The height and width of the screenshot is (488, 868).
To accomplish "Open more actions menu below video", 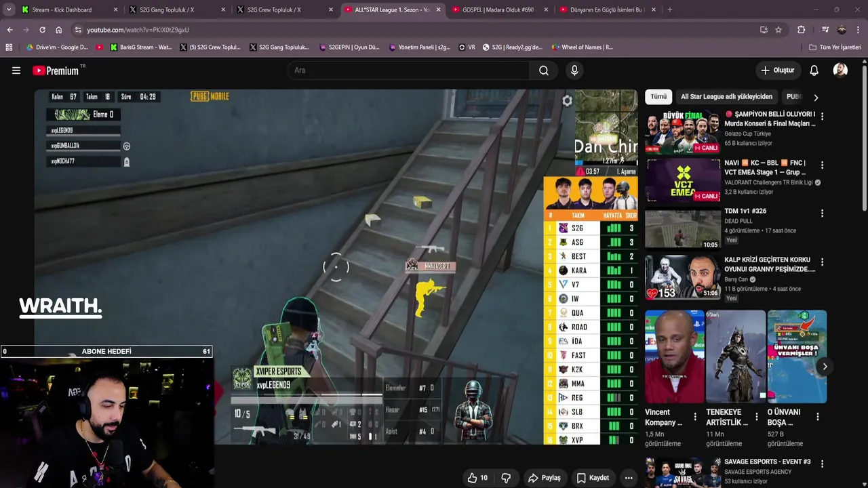I will [629, 478].
